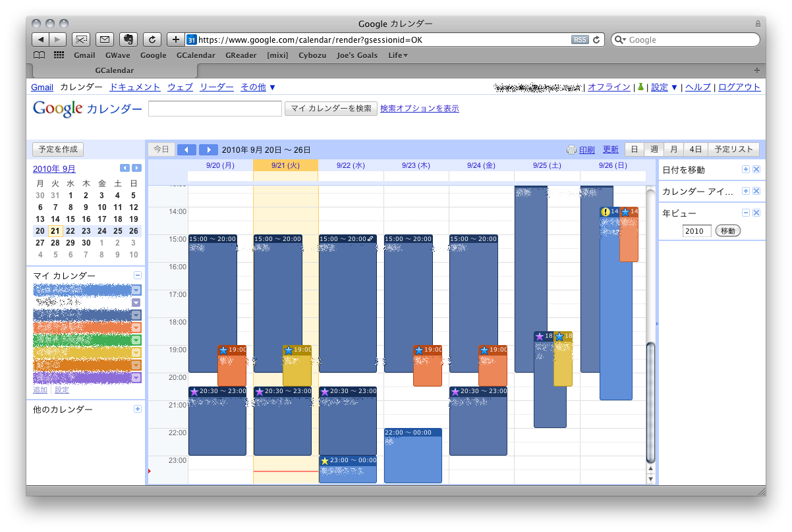
Task: Go to previous week with left arrow
Action: [187, 149]
